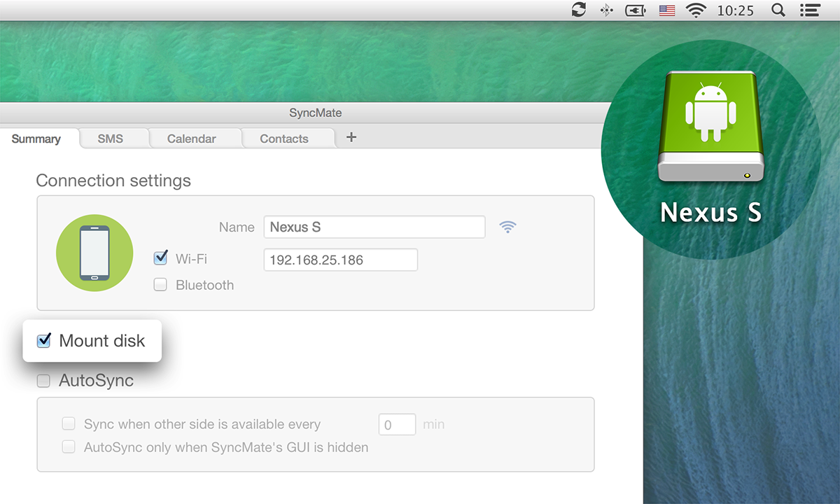
Task: Edit the Name field containing Nexus S
Action: [x=374, y=227]
